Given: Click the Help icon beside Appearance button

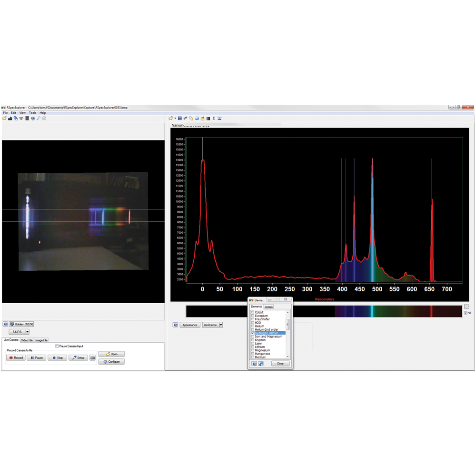Looking at the screenshot, I should tap(175, 325).
